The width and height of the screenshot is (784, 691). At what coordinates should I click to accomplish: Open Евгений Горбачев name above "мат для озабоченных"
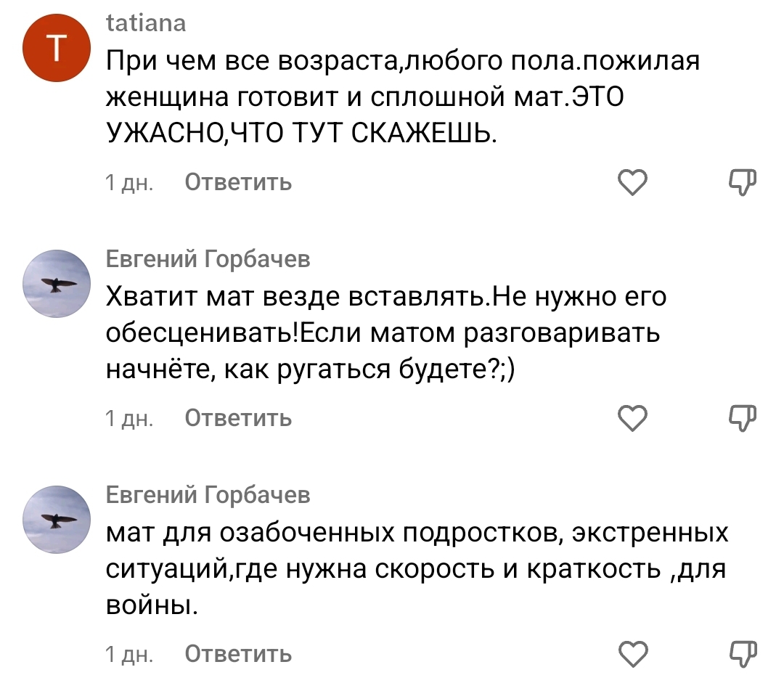click(208, 495)
